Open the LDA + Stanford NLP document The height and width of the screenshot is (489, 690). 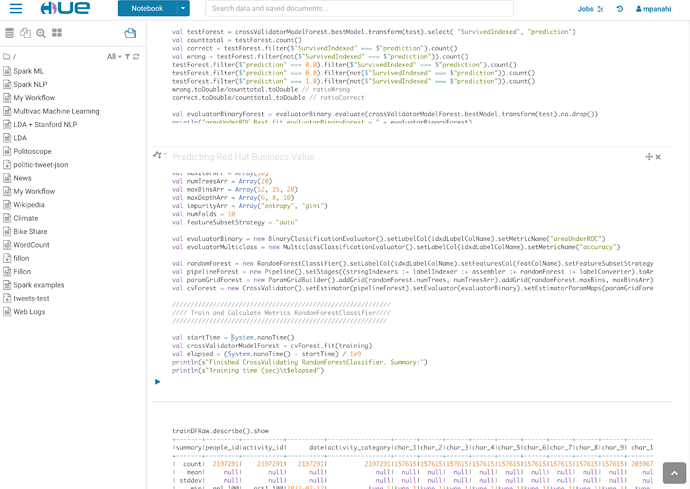coord(45,124)
